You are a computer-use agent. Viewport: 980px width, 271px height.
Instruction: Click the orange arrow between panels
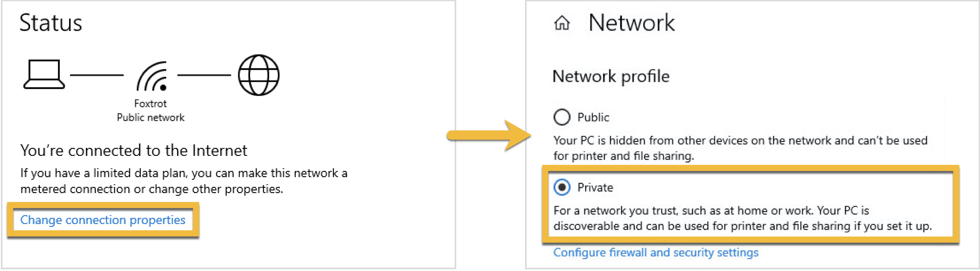pyautogui.click(x=489, y=135)
